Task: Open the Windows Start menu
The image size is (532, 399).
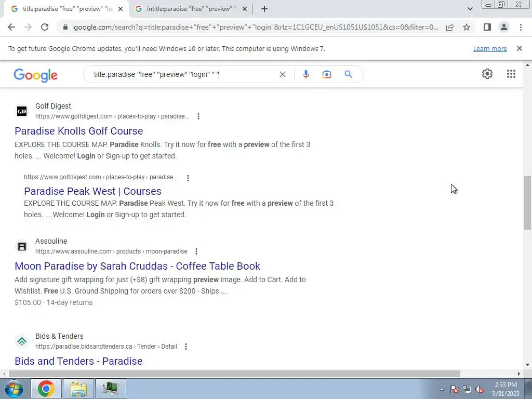Action: coord(14,389)
